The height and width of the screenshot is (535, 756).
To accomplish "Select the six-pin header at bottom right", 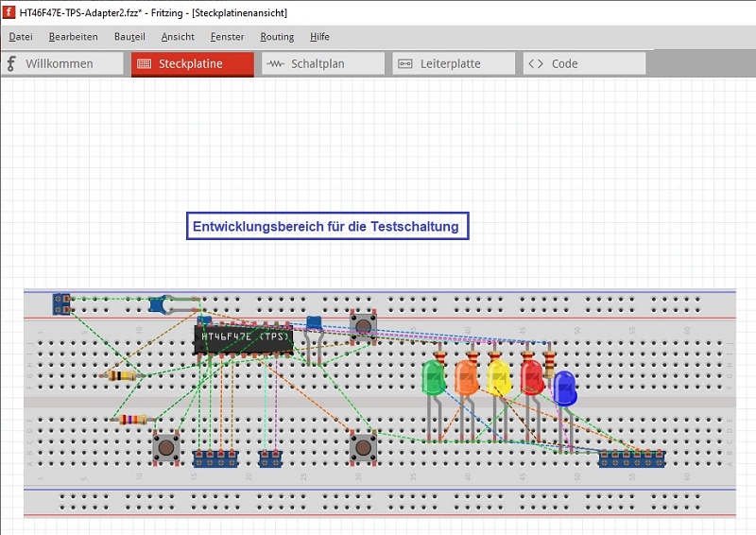I will point(632,458).
